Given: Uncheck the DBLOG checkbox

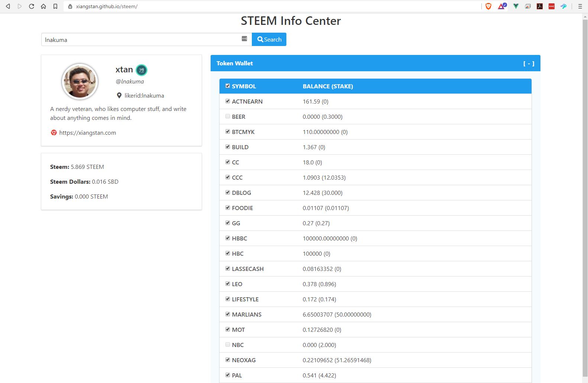Looking at the screenshot, I should [x=228, y=192].
